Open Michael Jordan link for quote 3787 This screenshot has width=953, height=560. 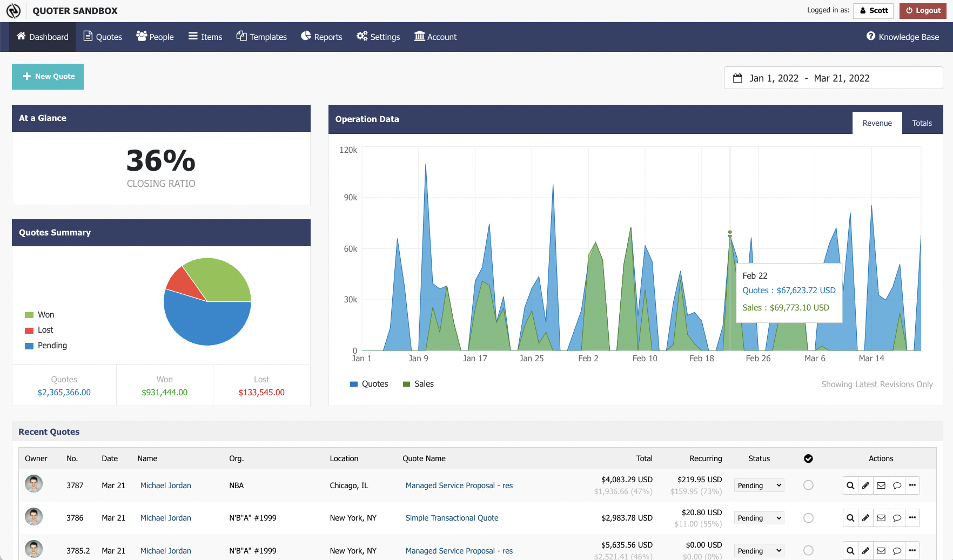click(166, 485)
